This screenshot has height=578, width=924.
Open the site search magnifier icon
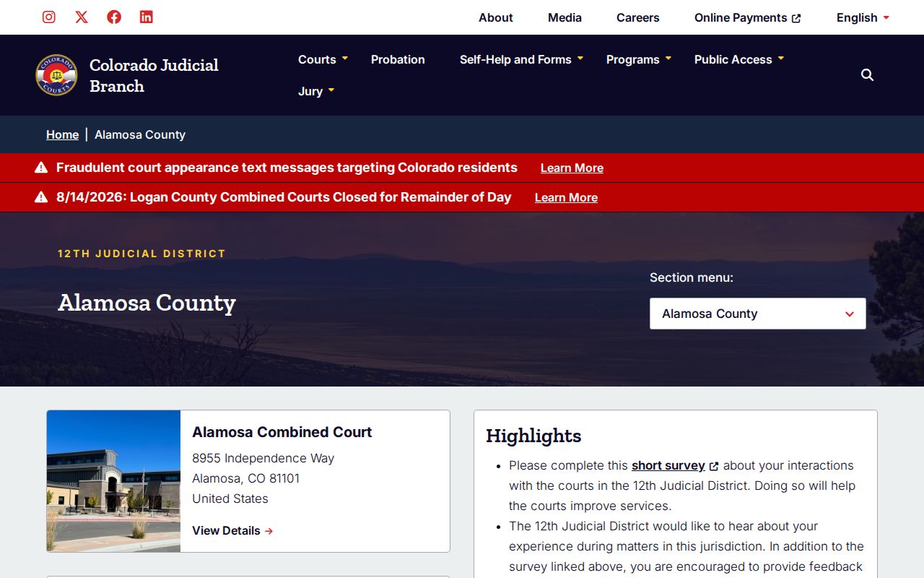click(x=867, y=75)
